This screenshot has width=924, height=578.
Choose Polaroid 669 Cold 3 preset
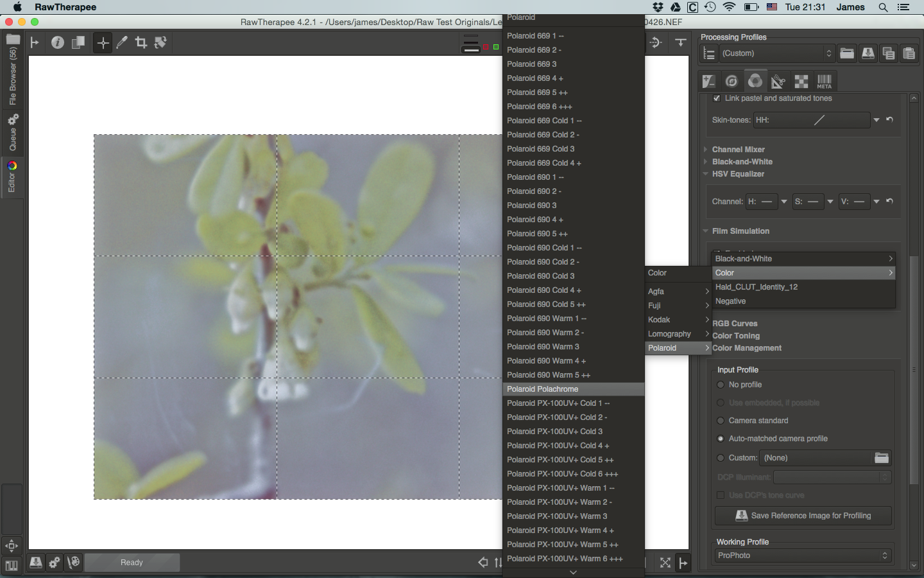click(574, 149)
